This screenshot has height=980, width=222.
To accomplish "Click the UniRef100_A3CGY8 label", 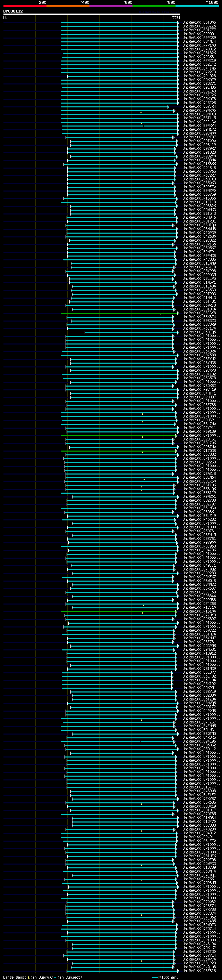I will (x=199, y=313).
